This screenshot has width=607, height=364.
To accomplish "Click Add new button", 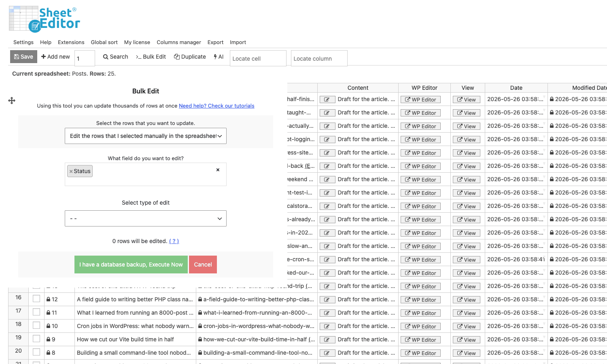I will click(55, 57).
